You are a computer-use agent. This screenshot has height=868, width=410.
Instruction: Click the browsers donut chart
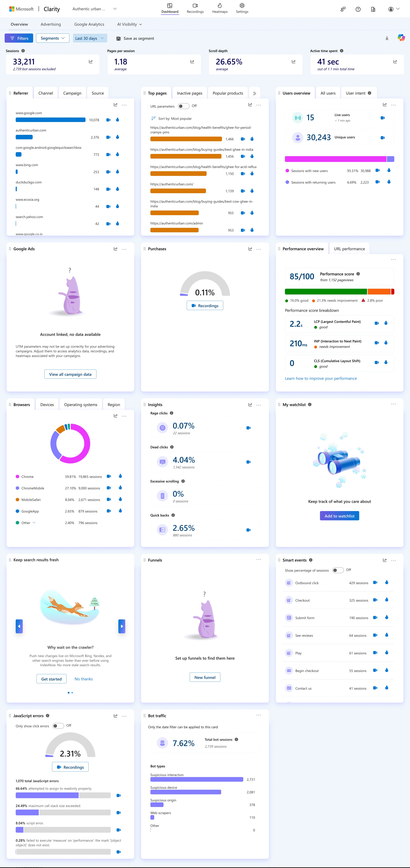70,443
